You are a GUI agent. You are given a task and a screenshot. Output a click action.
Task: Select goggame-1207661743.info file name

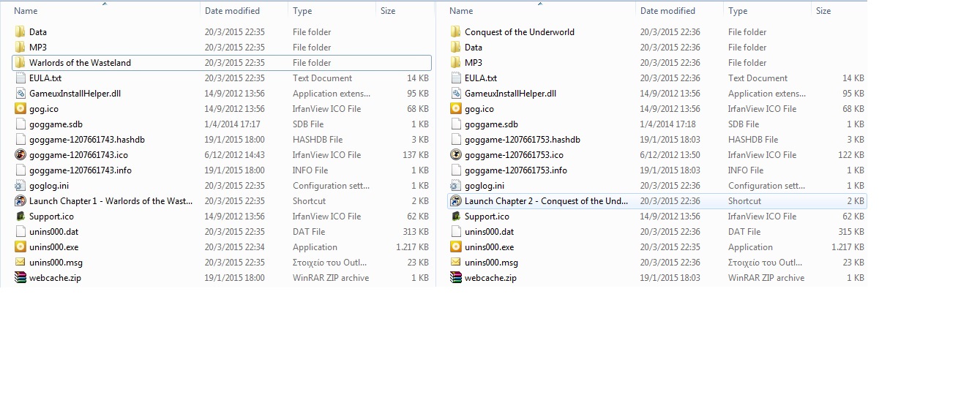tap(81, 170)
